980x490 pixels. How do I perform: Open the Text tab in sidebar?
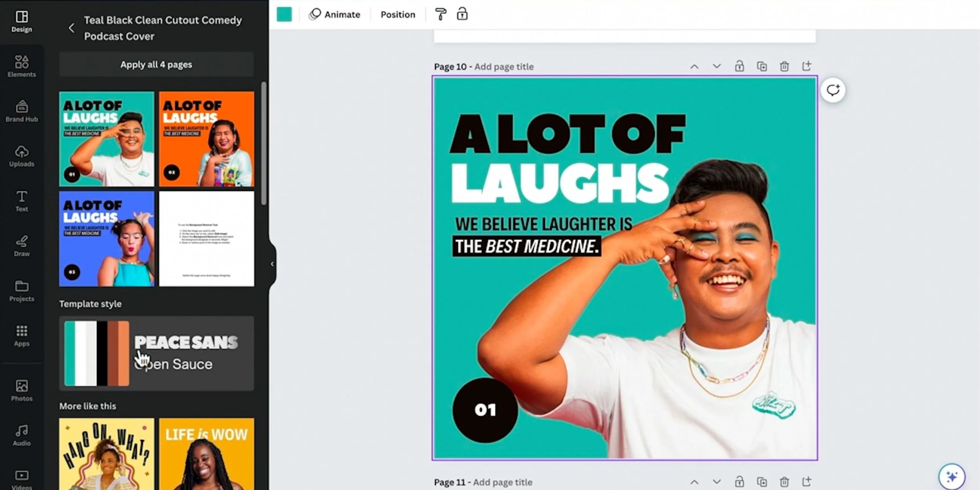pyautogui.click(x=22, y=201)
